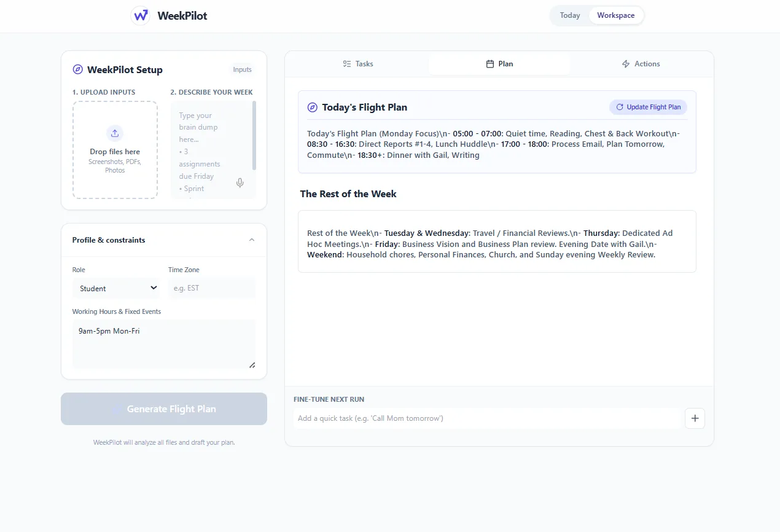Image resolution: width=780 pixels, height=532 pixels.
Task: Click the Working Hours & Fixed Events label
Action: pyautogui.click(x=117, y=311)
